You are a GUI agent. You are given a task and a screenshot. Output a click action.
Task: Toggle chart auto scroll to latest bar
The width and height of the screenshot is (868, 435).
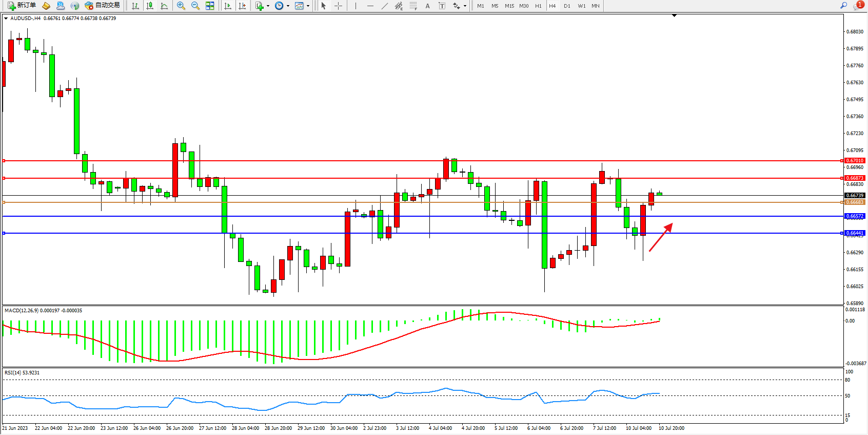click(228, 6)
